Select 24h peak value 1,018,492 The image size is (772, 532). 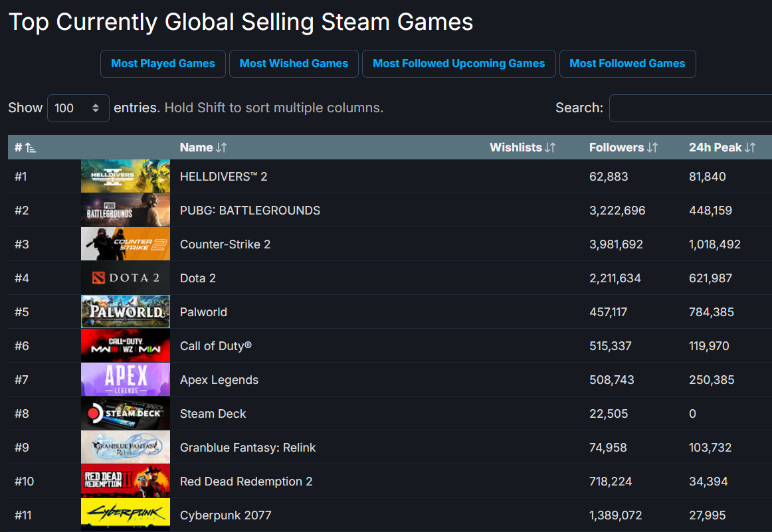pos(715,244)
